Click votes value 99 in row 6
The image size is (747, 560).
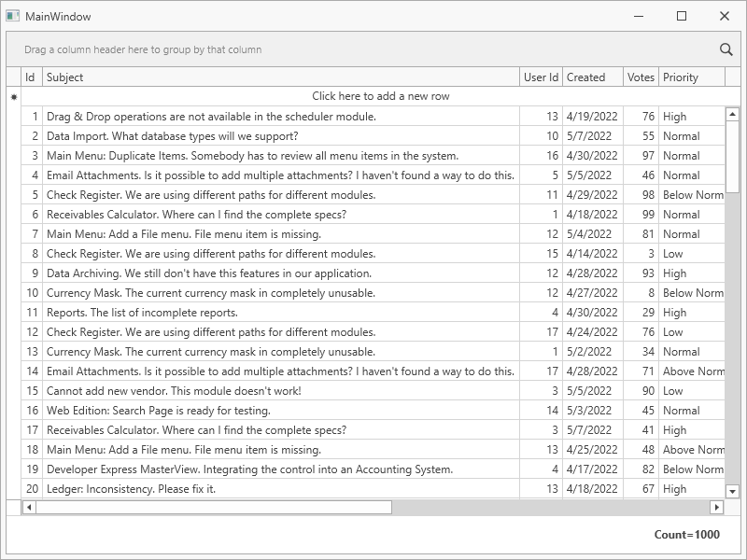[x=641, y=215]
